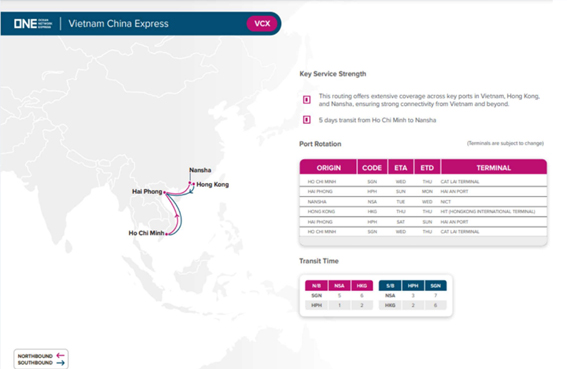The width and height of the screenshot is (567, 369).
Task: Click the Hai Phong port dot on map
Action: click(x=165, y=192)
